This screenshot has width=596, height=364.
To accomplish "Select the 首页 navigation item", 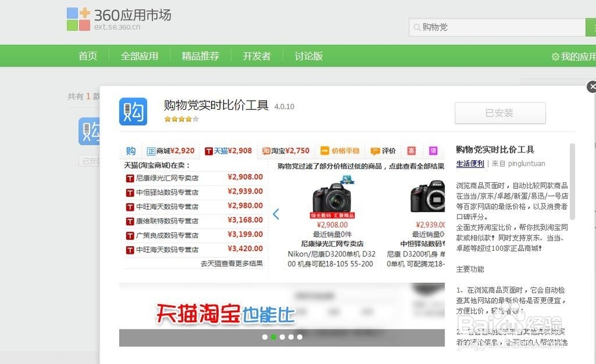I will pyautogui.click(x=88, y=55).
